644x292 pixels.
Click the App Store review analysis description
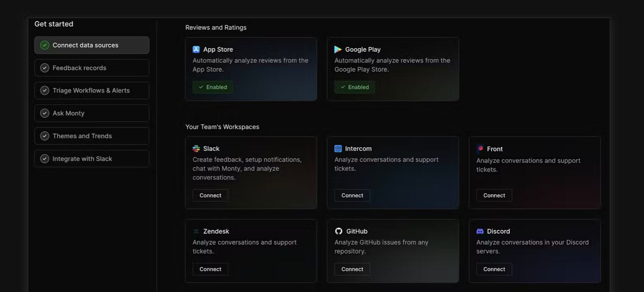click(250, 65)
